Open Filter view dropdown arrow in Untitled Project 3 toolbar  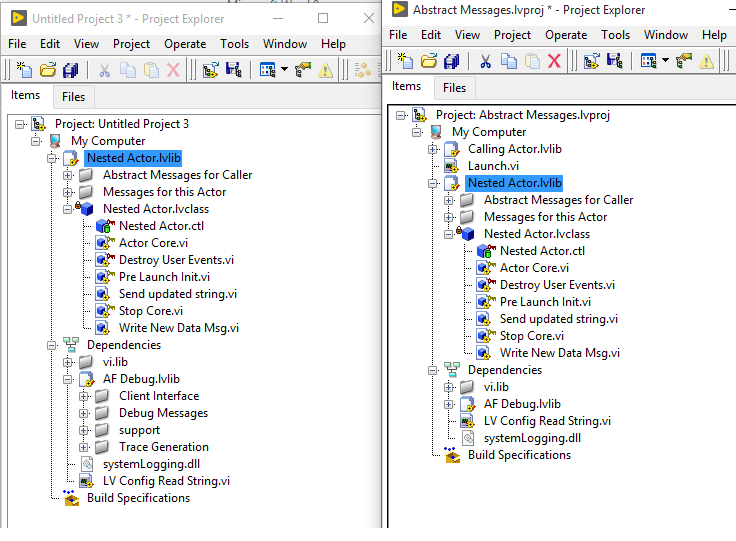click(284, 69)
